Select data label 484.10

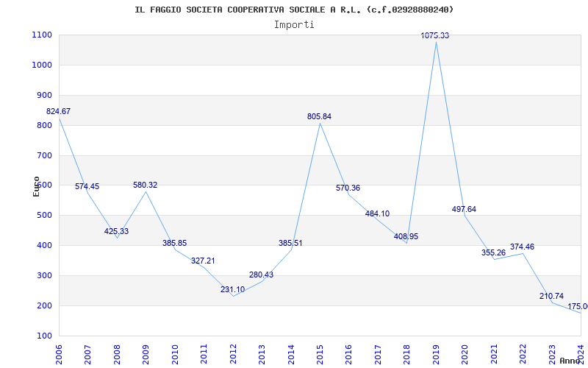(377, 213)
